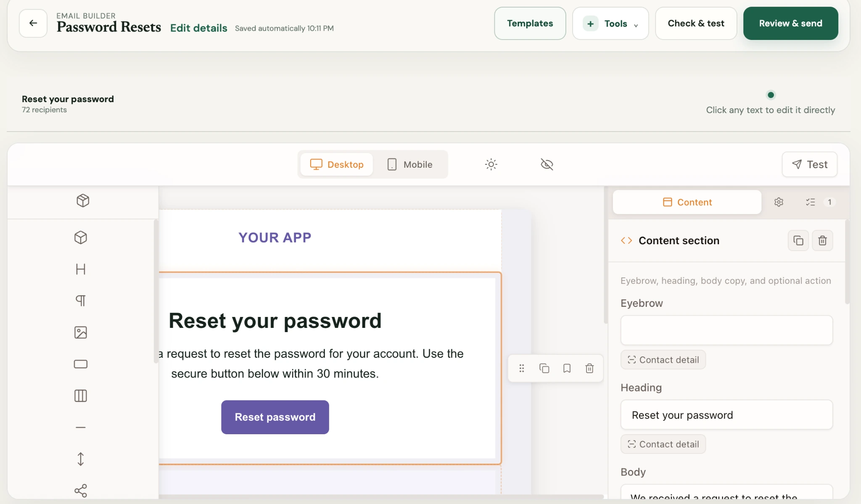Click Review & send button
This screenshot has height=504, width=861.
click(x=791, y=24)
